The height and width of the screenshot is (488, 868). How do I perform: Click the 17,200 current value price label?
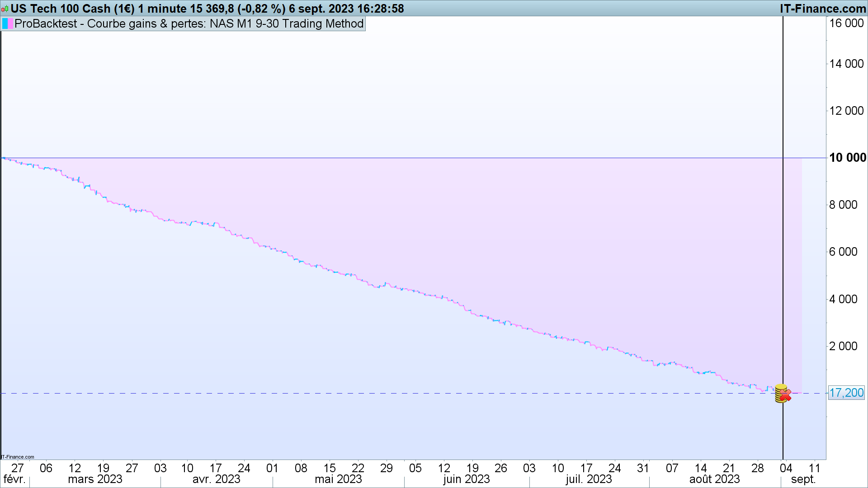[846, 393]
